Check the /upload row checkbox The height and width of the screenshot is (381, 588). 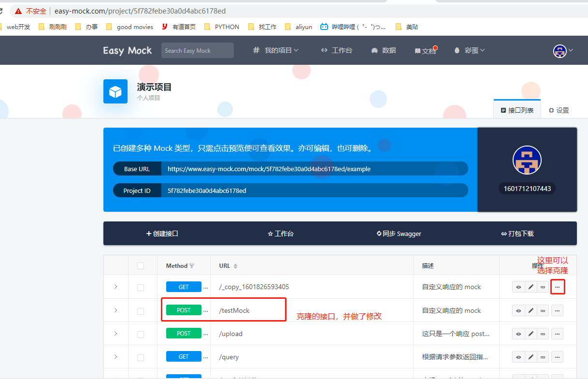pyautogui.click(x=141, y=334)
